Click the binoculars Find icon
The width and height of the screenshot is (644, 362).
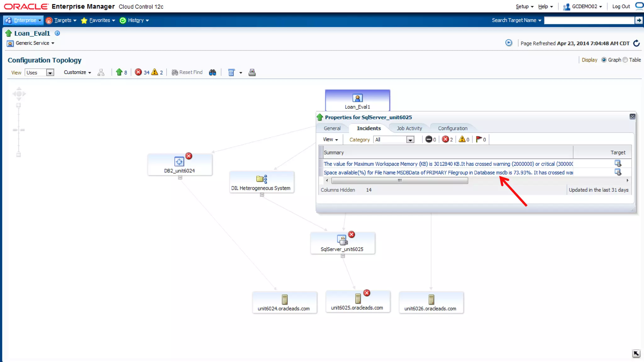(x=213, y=73)
